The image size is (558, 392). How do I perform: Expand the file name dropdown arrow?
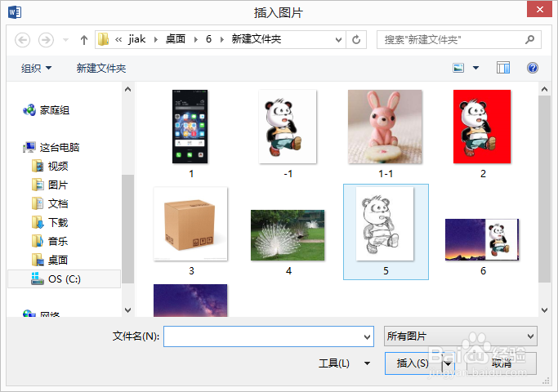367,336
